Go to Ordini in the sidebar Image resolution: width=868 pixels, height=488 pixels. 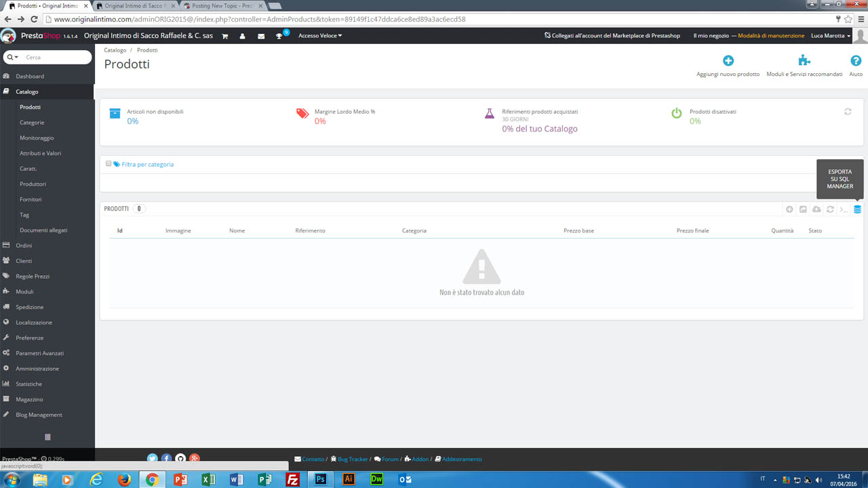[x=24, y=245]
